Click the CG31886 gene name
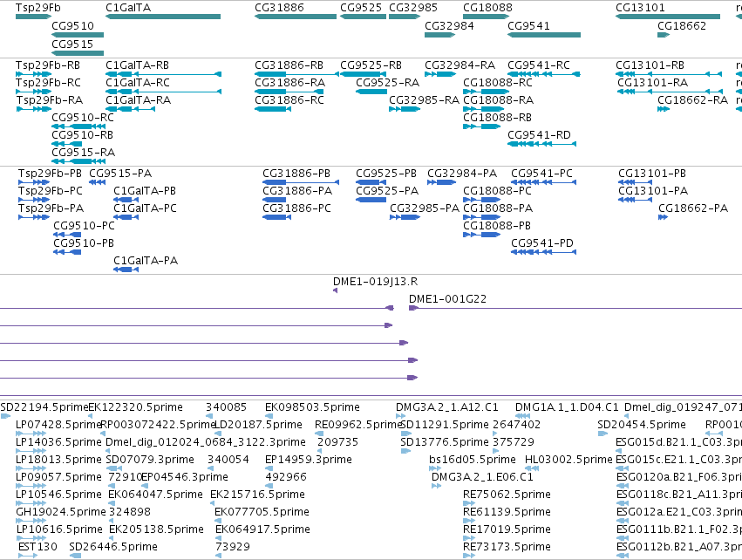The height and width of the screenshot is (560, 742). tap(279, 8)
